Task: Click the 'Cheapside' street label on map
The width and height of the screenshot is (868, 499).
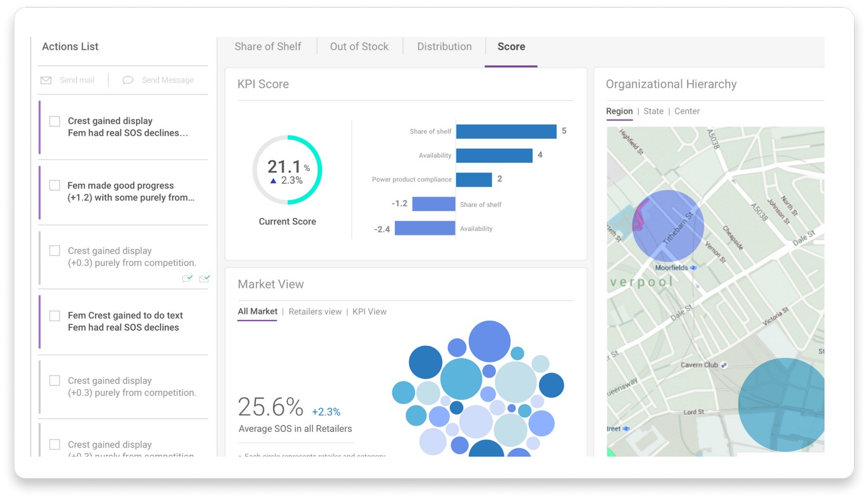Action: [x=733, y=237]
